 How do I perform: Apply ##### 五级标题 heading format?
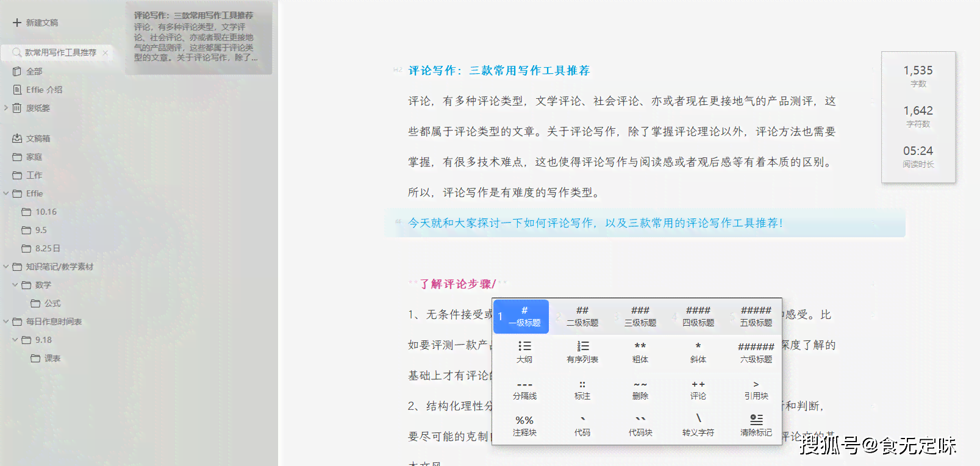click(756, 317)
